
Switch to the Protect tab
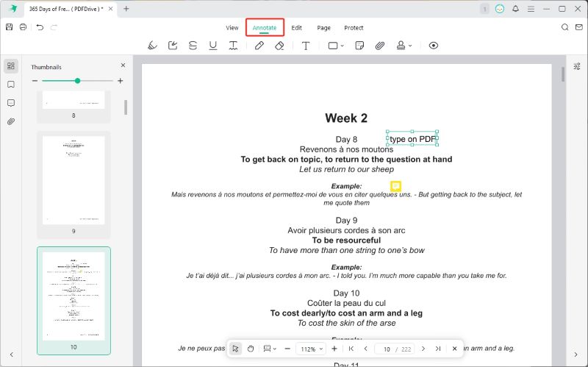click(354, 28)
